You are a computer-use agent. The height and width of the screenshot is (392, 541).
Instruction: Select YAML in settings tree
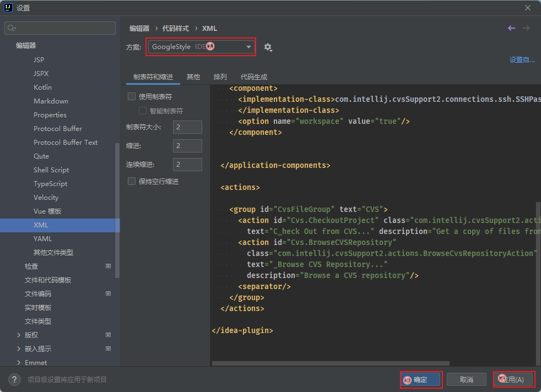pyautogui.click(x=42, y=238)
